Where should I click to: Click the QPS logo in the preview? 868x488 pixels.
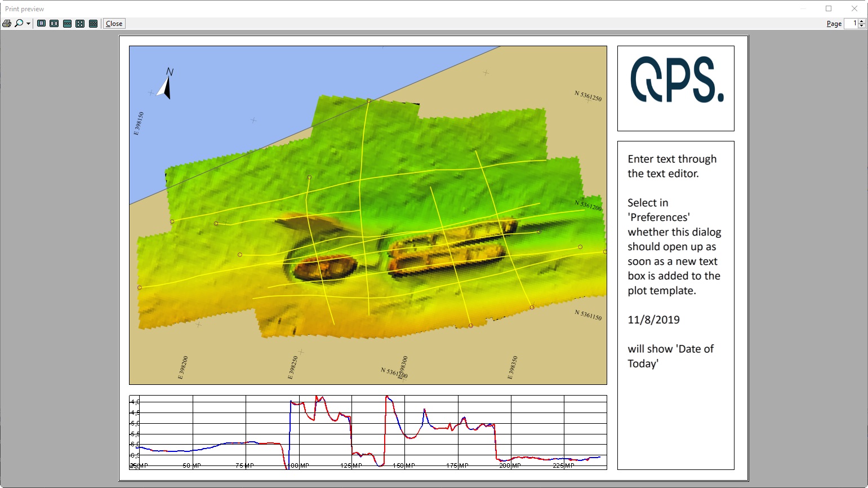pyautogui.click(x=675, y=88)
